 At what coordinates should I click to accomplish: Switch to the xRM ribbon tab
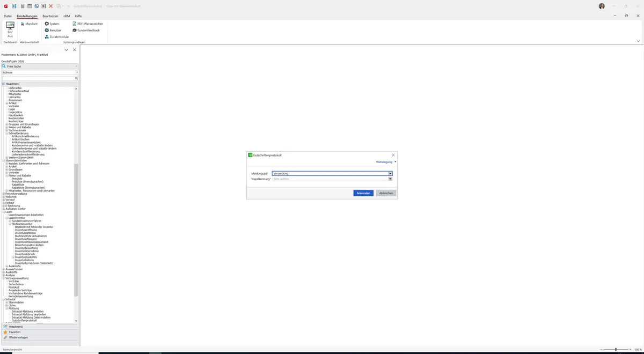pyautogui.click(x=67, y=16)
